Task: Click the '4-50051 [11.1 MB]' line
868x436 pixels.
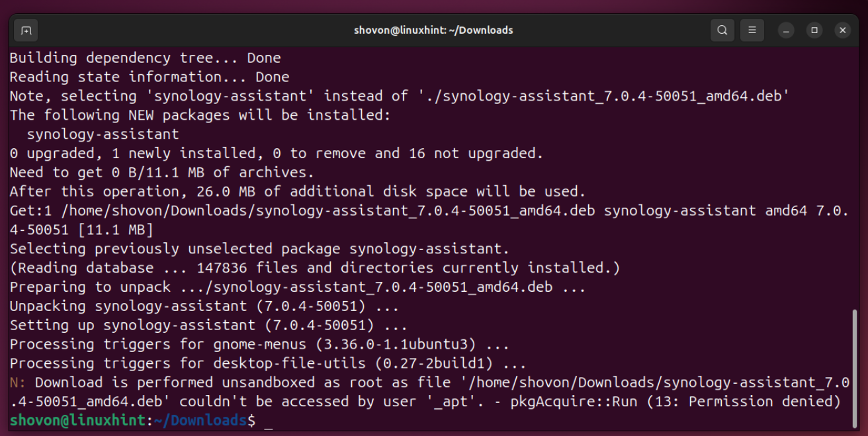Action: click(x=81, y=230)
